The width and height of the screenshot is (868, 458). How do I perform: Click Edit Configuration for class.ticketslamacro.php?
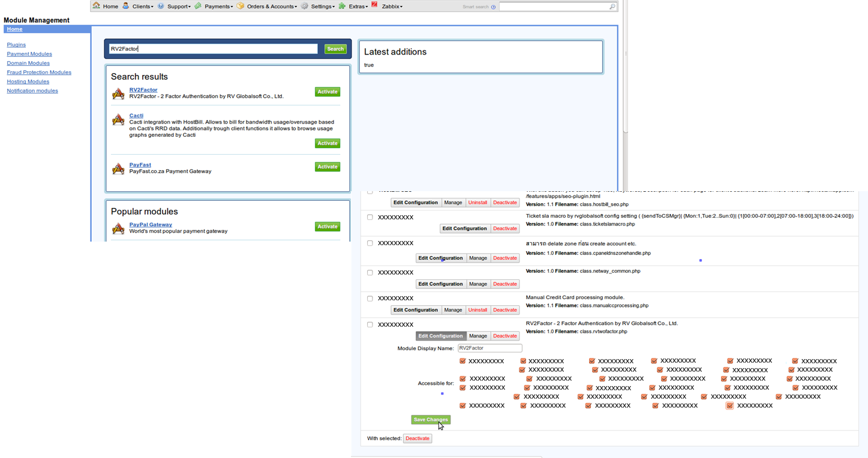[x=465, y=228]
